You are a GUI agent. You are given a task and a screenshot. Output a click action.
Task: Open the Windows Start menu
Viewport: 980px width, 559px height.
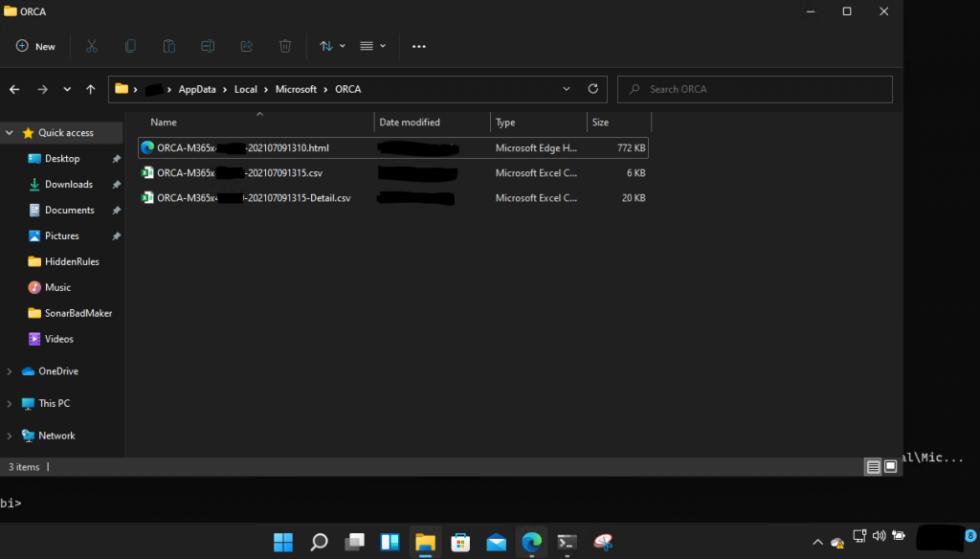(x=283, y=542)
